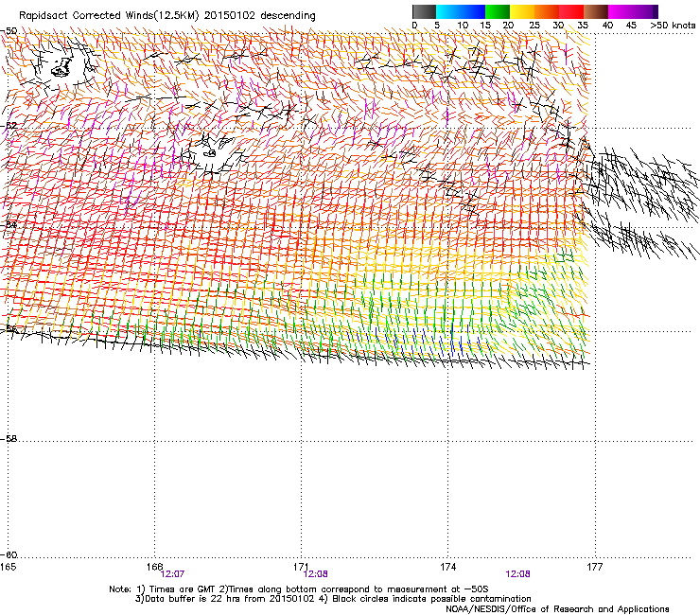
Task: Click the '40' legend scale label
Action: (x=607, y=26)
